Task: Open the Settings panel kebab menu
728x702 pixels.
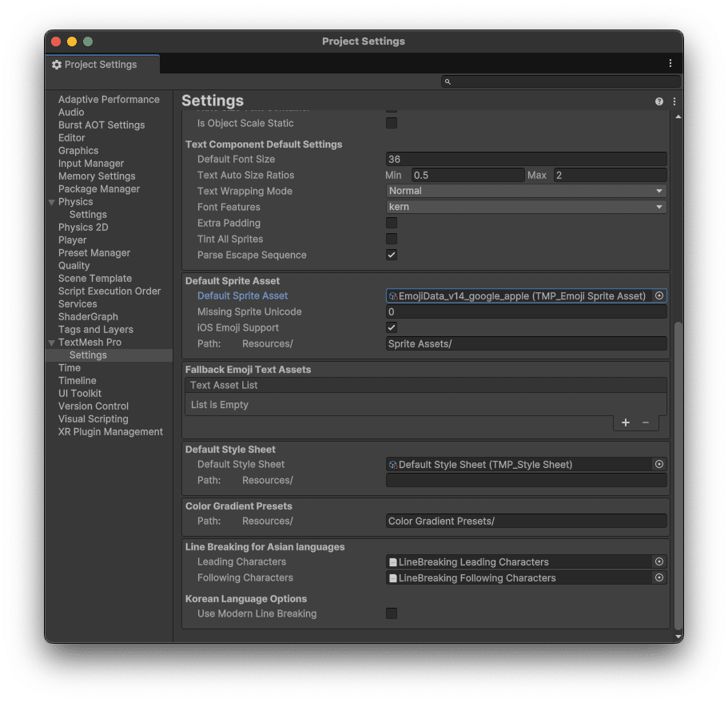Action: pos(674,101)
